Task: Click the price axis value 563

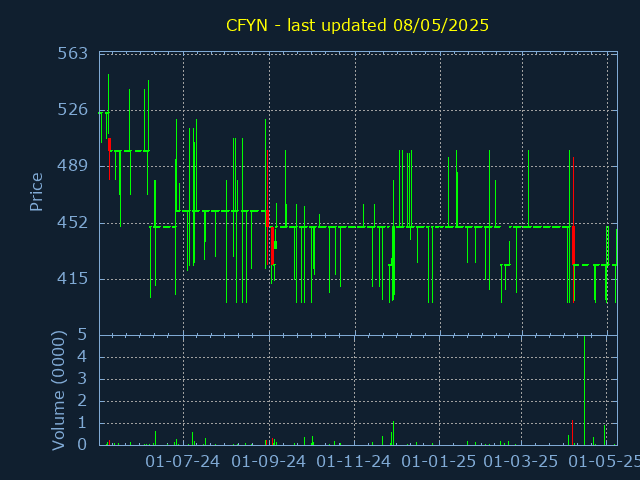Action: pos(73,53)
